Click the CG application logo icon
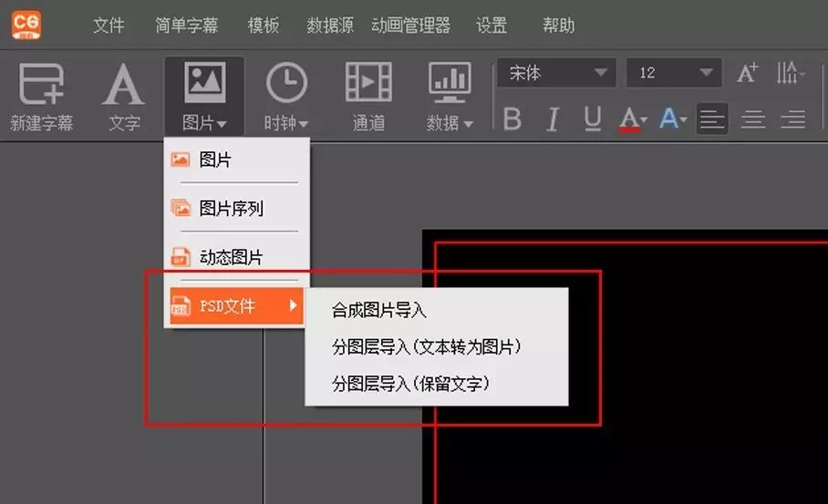This screenshot has height=504, width=828. pyautogui.click(x=26, y=25)
